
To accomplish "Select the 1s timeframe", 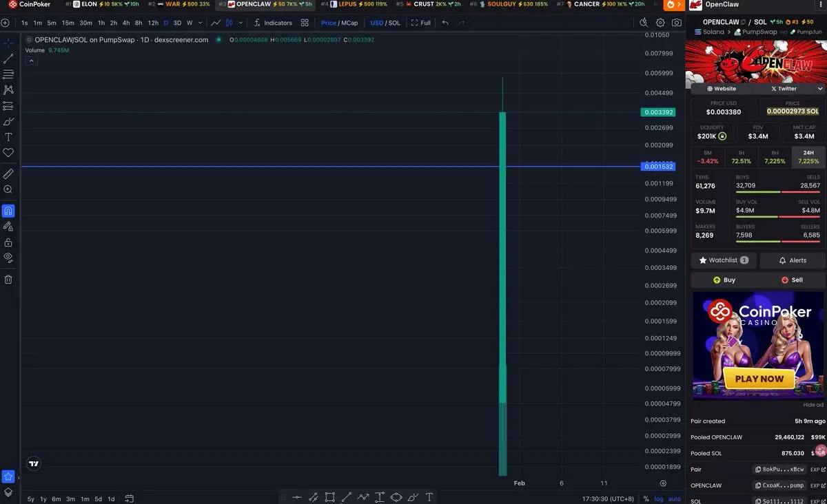I will point(25,23).
